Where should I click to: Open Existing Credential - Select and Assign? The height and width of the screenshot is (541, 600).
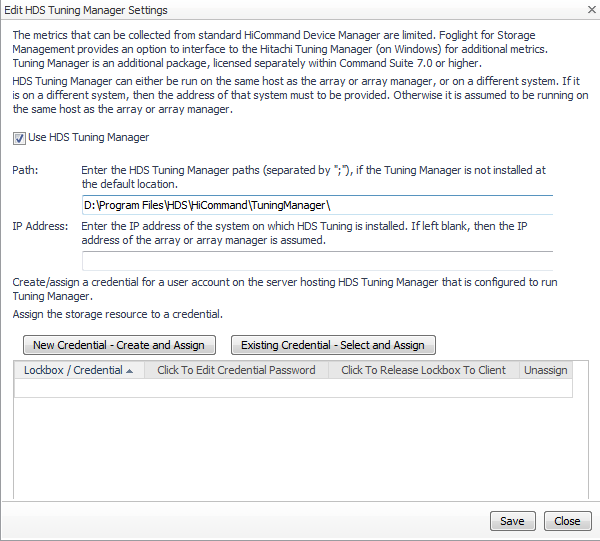[333, 345]
